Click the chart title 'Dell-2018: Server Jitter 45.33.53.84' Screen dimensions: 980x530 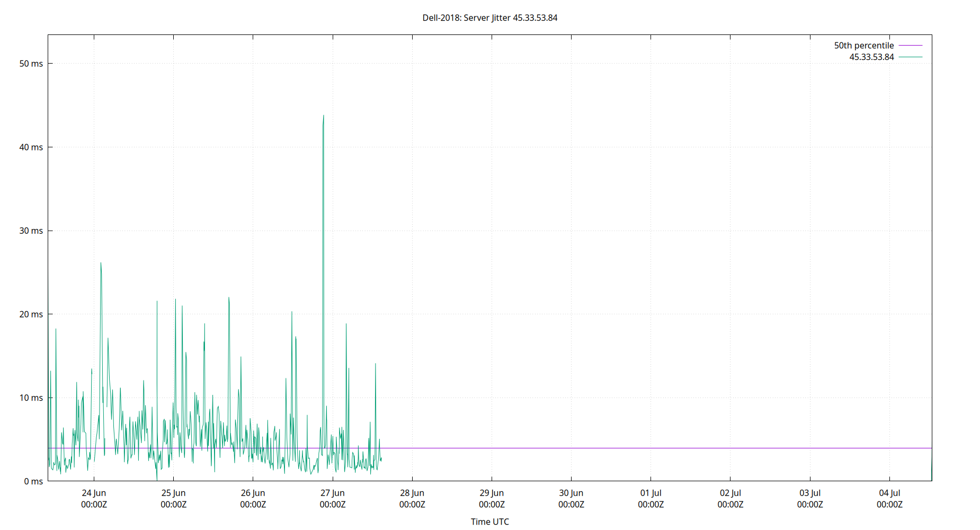click(x=489, y=17)
